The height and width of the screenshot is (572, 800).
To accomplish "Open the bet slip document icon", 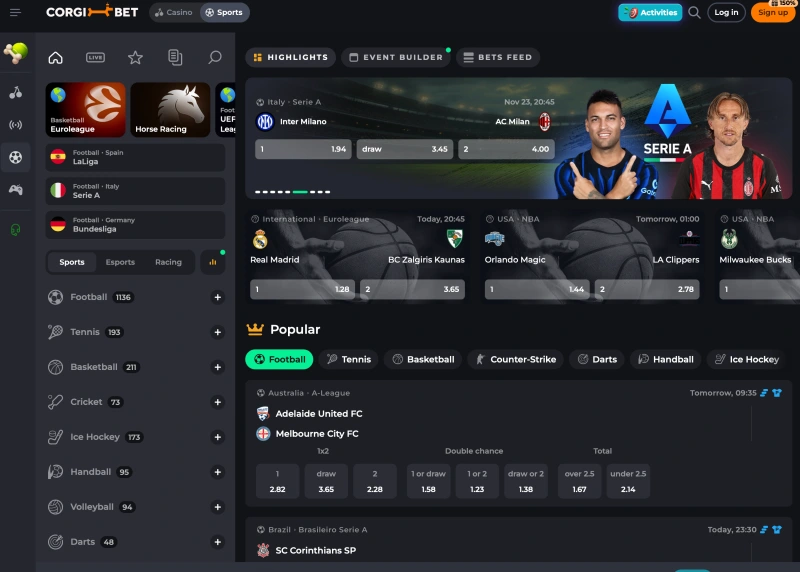I will [175, 58].
